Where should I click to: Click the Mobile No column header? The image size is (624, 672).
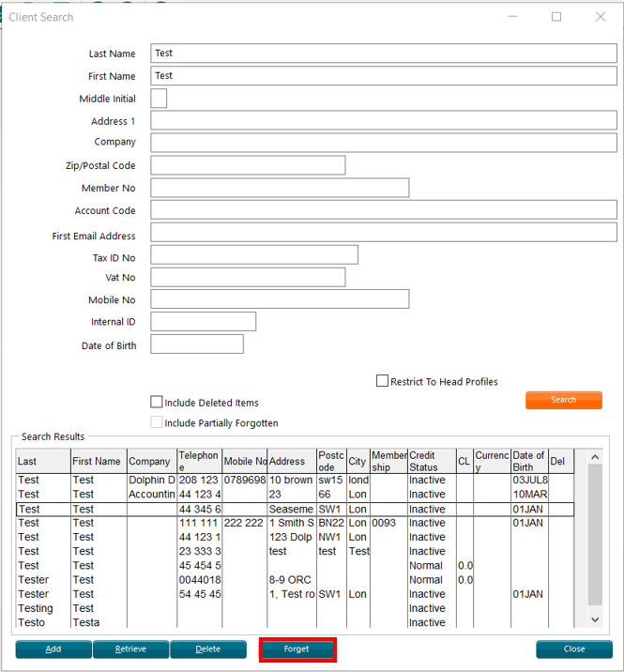click(244, 461)
